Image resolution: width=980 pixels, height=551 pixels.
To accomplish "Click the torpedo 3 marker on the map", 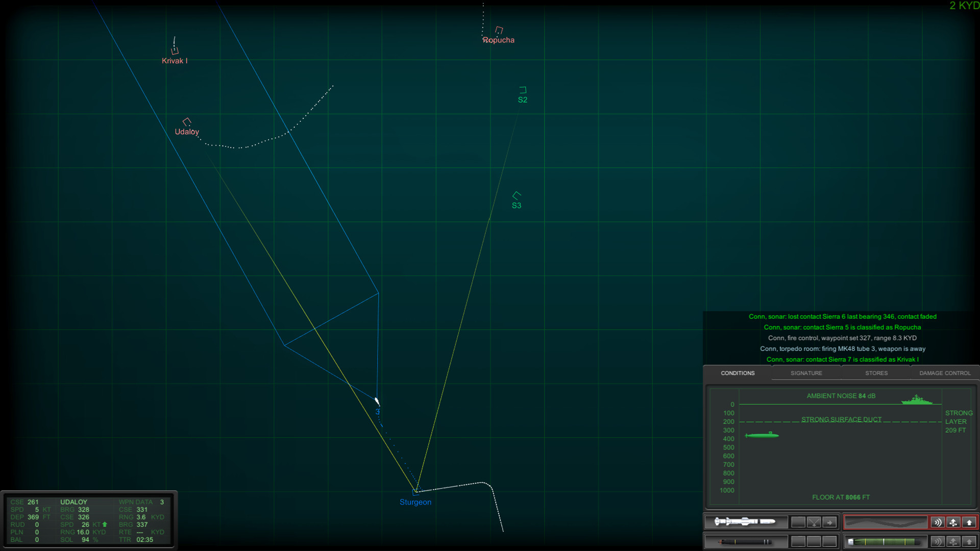I will tap(377, 402).
